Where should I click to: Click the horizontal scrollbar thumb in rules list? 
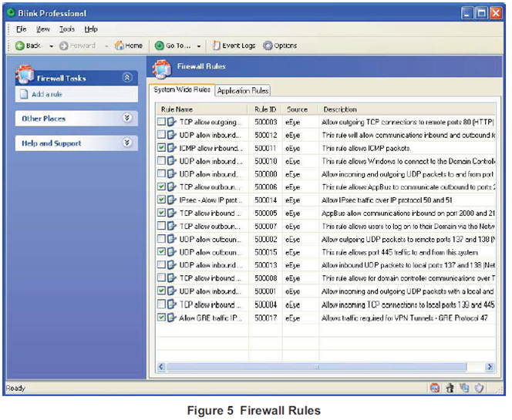tap(316, 367)
